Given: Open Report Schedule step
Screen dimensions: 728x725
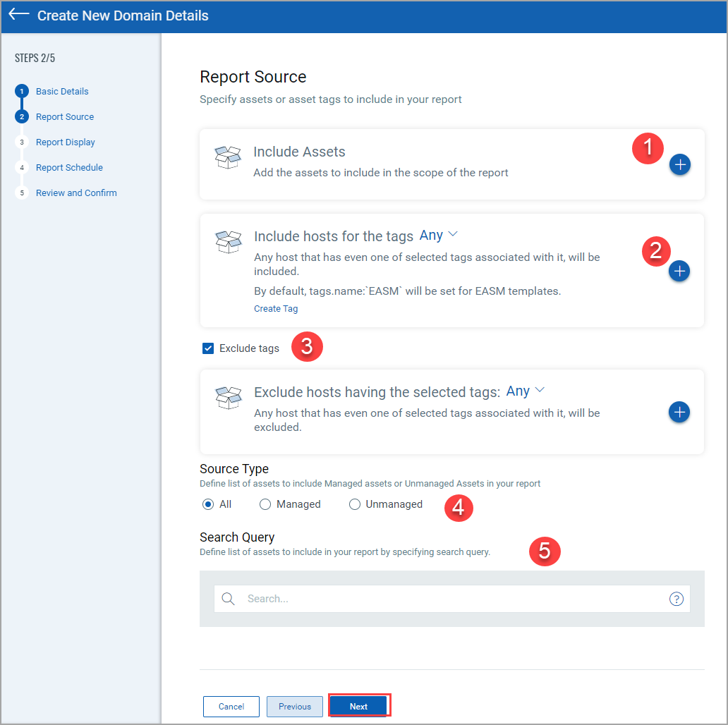Looking at the screenshot, I should (x=69, y=168).
